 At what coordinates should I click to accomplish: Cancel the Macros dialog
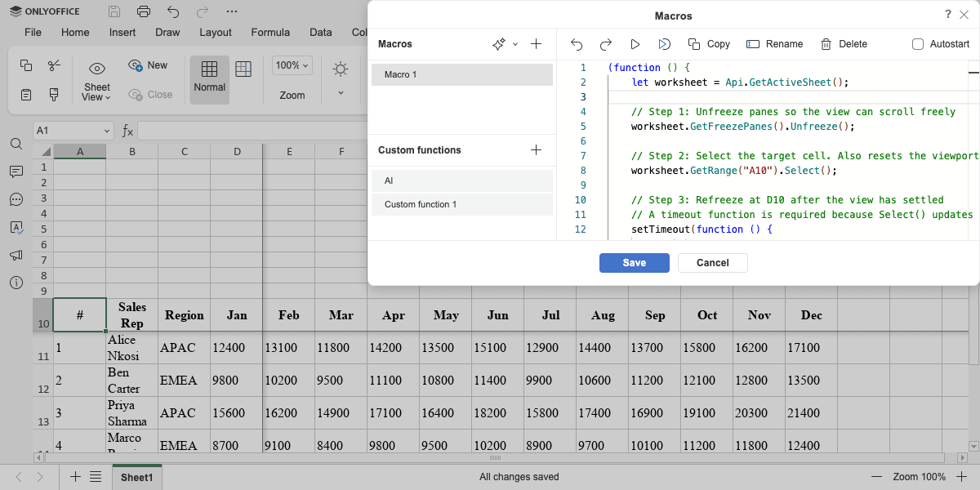(712, 263)
